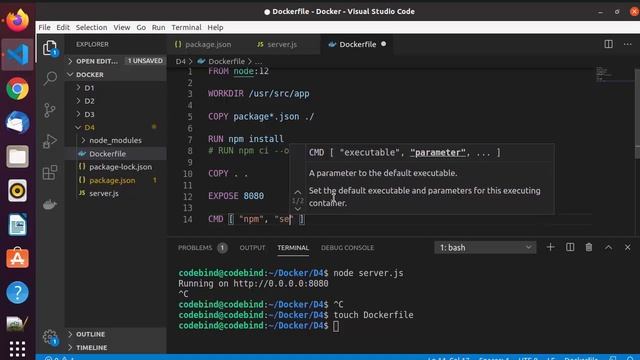Maximize the panel with up chevron

click(608, 247)
